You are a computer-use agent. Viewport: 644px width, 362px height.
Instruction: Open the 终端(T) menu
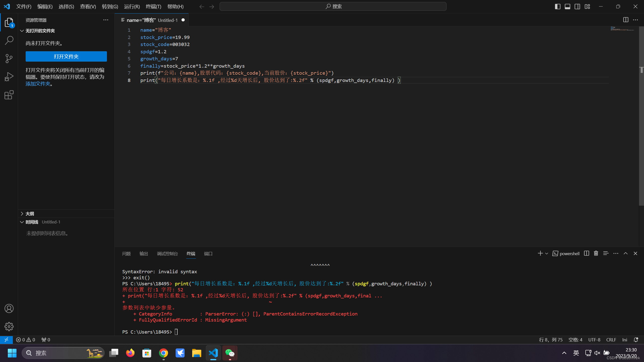click(153, 7)
